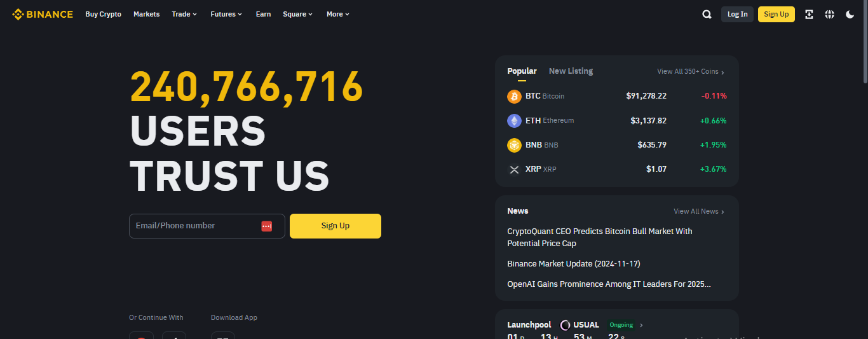Read CryptoQuant CEO Predicts Bitcoin news
868x339 pixels.
click(600, 237)
